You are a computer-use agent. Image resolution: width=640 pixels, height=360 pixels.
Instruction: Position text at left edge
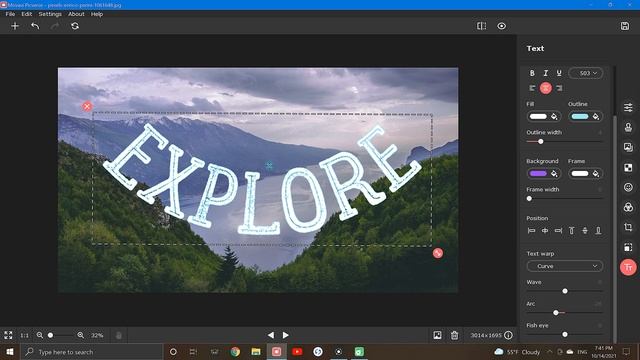point(531,231)
